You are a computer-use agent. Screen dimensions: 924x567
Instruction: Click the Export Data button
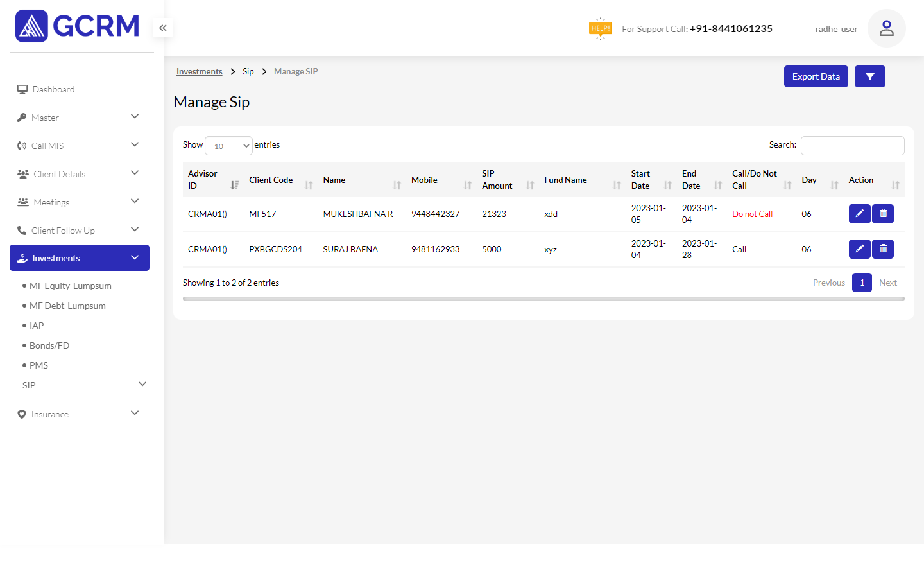click(816, 76)
